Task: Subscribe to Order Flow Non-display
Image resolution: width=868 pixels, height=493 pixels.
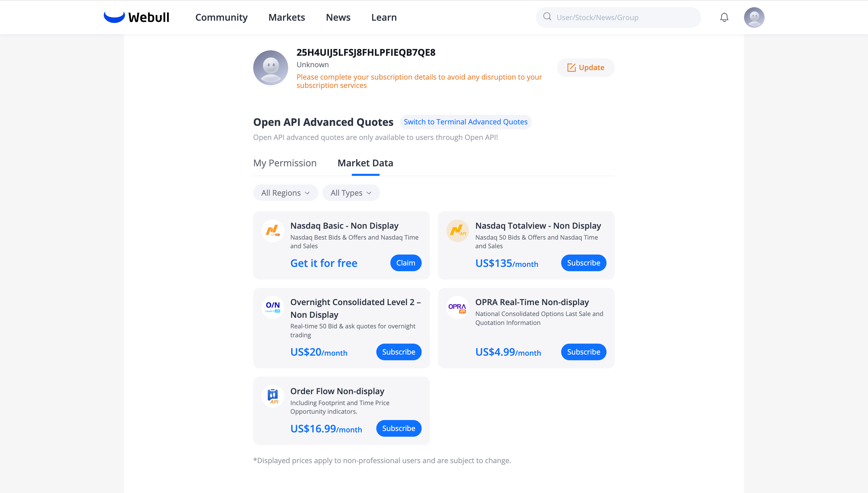Action: (x=398, y=428)
